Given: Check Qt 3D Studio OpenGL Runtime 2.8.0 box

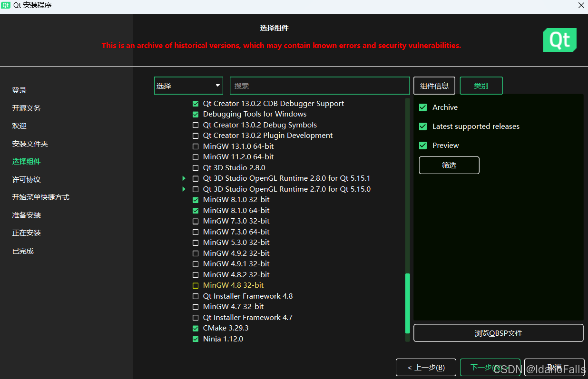Looking at the screenshot, I should click(196, 178).
